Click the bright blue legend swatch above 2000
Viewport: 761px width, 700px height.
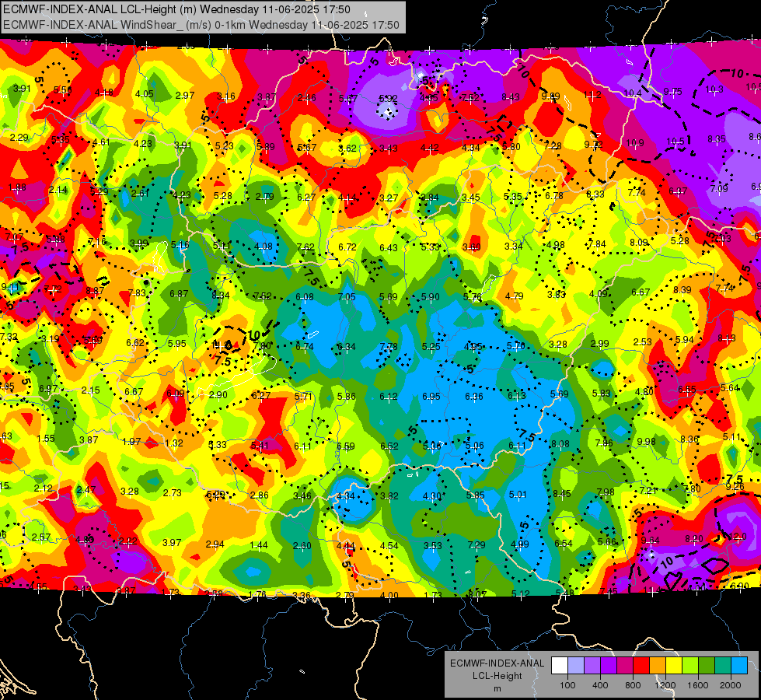pyautogui.click(x=739, y=666)
